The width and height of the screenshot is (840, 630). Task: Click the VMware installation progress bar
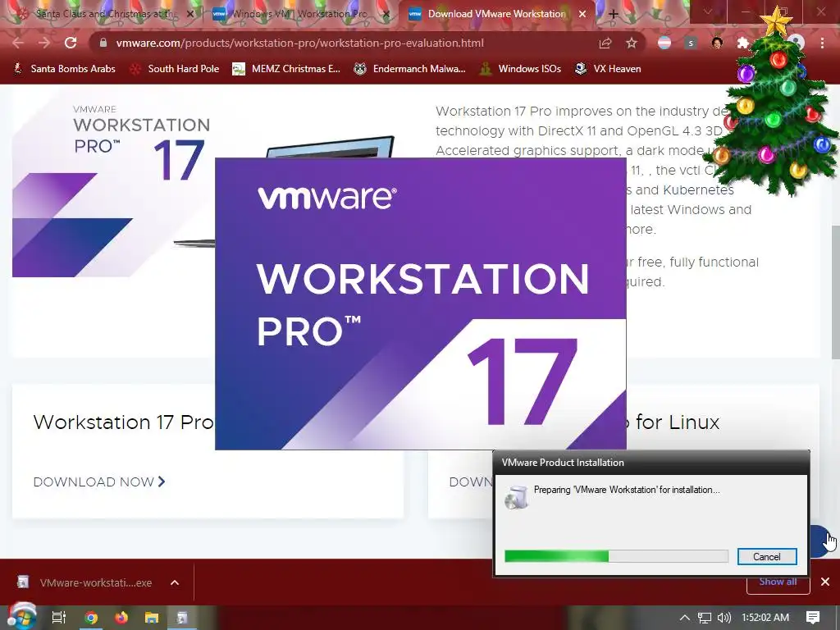click(x=616, y=557)
